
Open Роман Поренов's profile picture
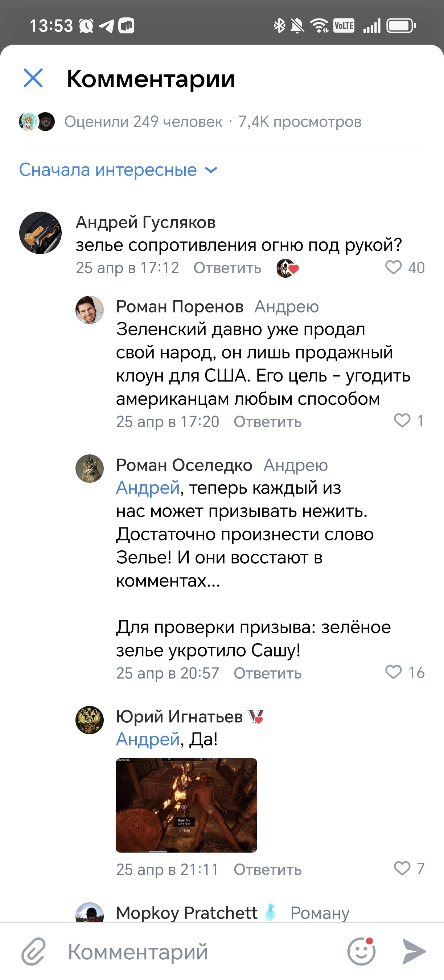(x=89, y=310)
